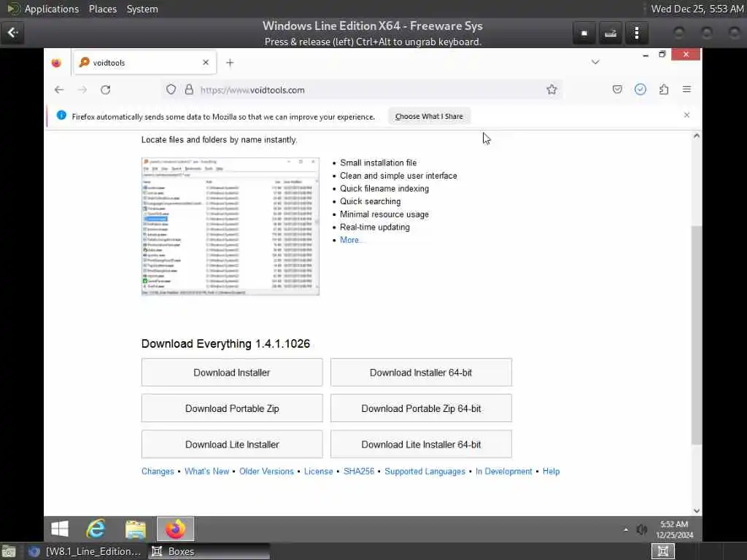Open the Extensions puzzle icon
This screenshot has height=560, width=747.
point(664,90)
